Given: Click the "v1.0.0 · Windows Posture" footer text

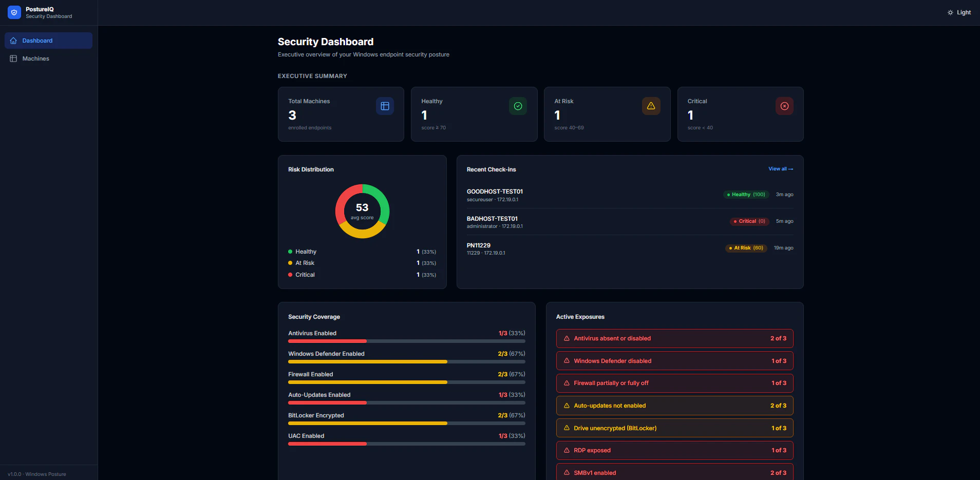Looking at the screenshot, I should [x=37, y=474].
